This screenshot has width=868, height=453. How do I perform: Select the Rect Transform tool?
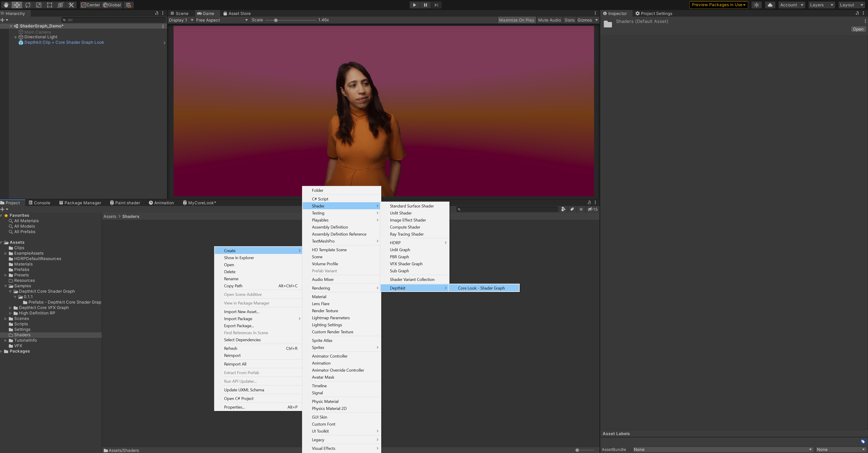click(50, 5)
